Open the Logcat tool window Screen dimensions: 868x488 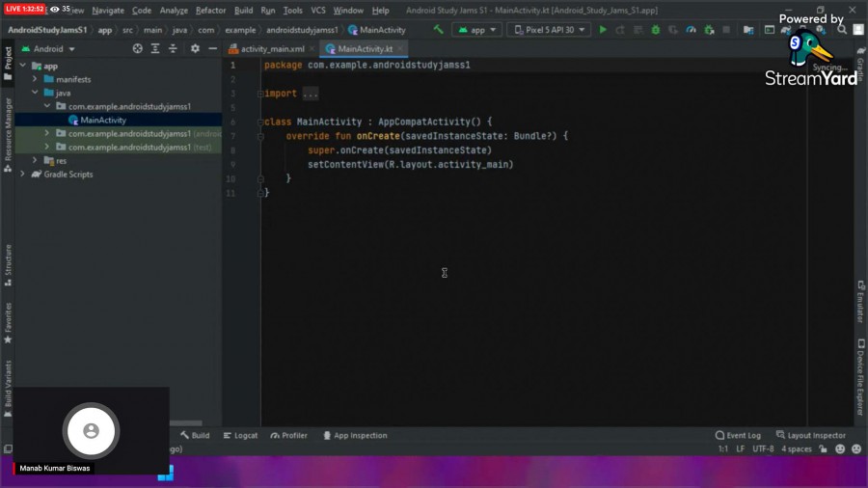pos(240,436)
